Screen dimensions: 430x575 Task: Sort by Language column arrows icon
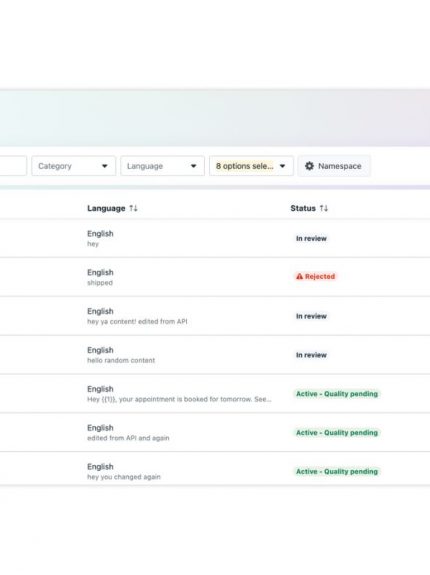click(x=133, y=208)
